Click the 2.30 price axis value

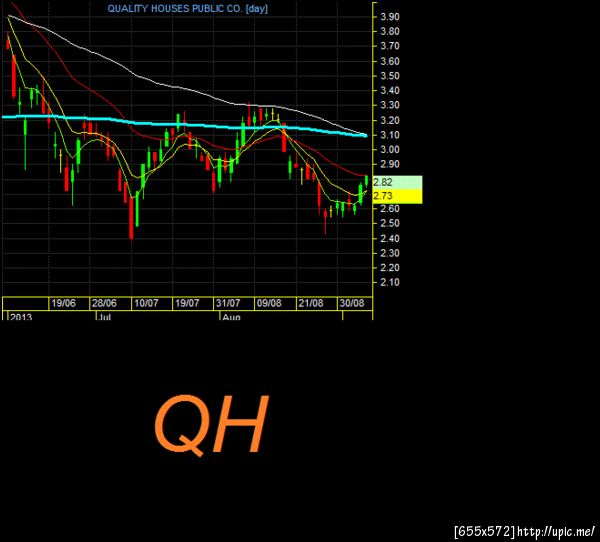[390, 253]
